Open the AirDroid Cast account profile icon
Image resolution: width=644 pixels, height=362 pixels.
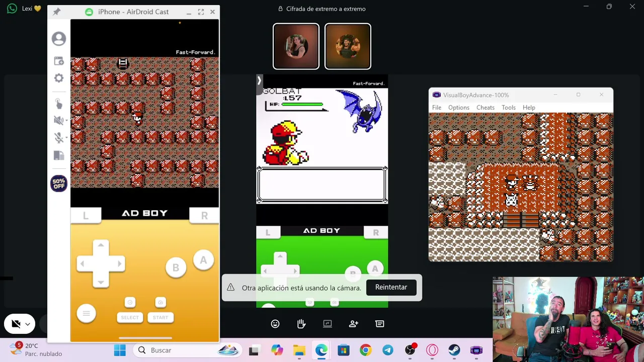(x=59, y=39)
